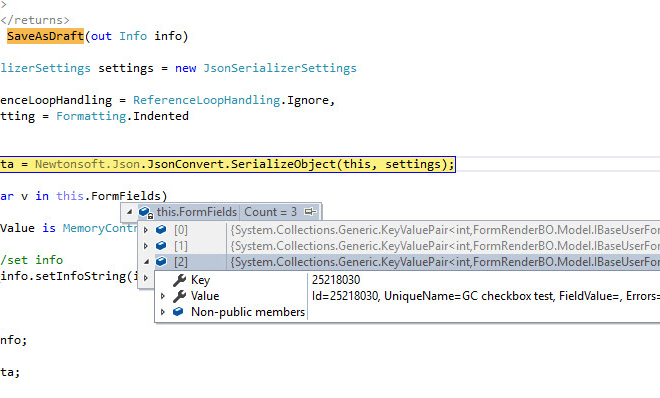Click the highlighted SaveAsDraft method name

[45, 36]
